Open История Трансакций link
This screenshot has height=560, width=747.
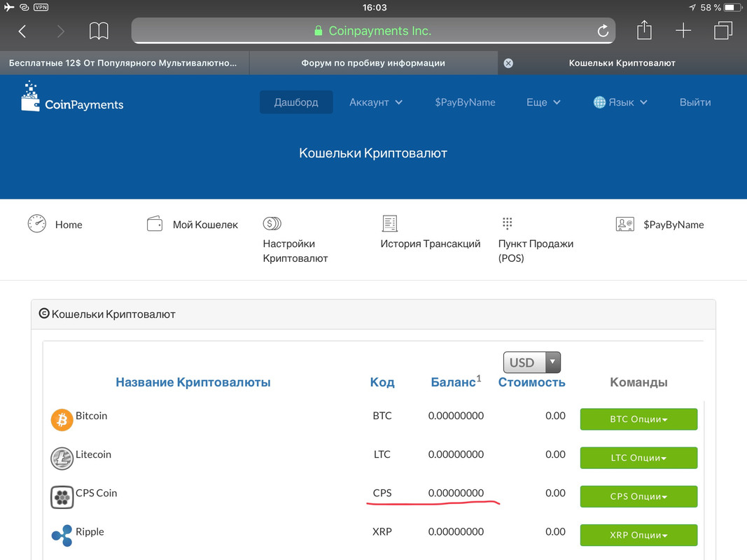point(430,244)
